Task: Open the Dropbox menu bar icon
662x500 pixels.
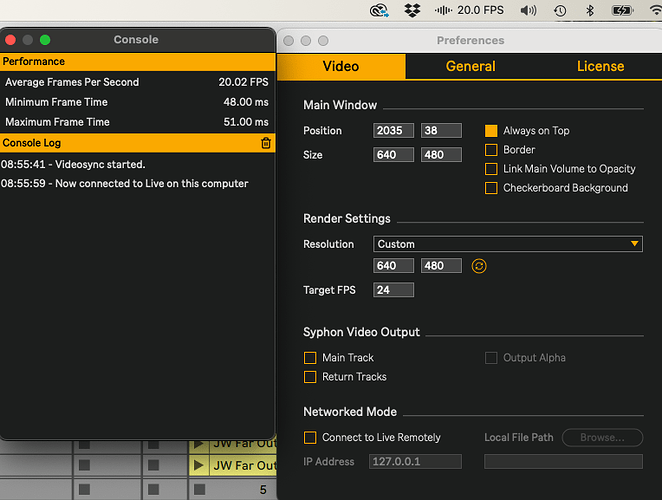Action: 412,10
